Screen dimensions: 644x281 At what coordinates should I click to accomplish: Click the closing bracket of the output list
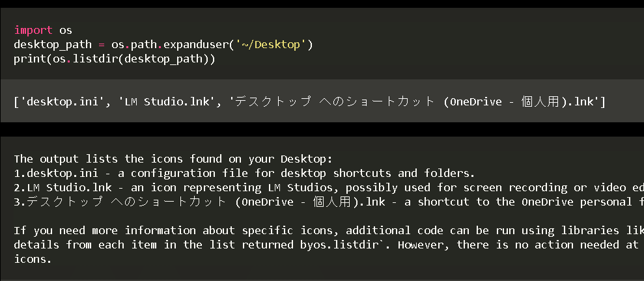coord(602,101)
